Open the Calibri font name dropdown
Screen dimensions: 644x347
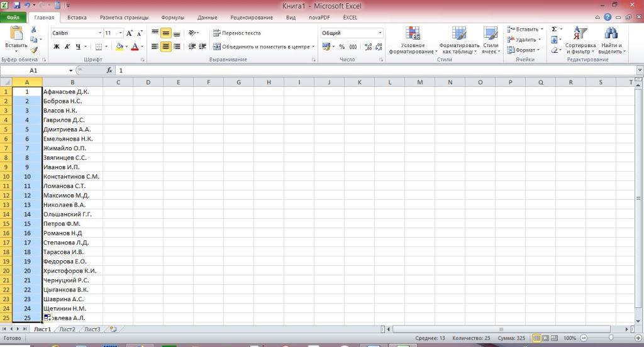(x=100, y=33)
